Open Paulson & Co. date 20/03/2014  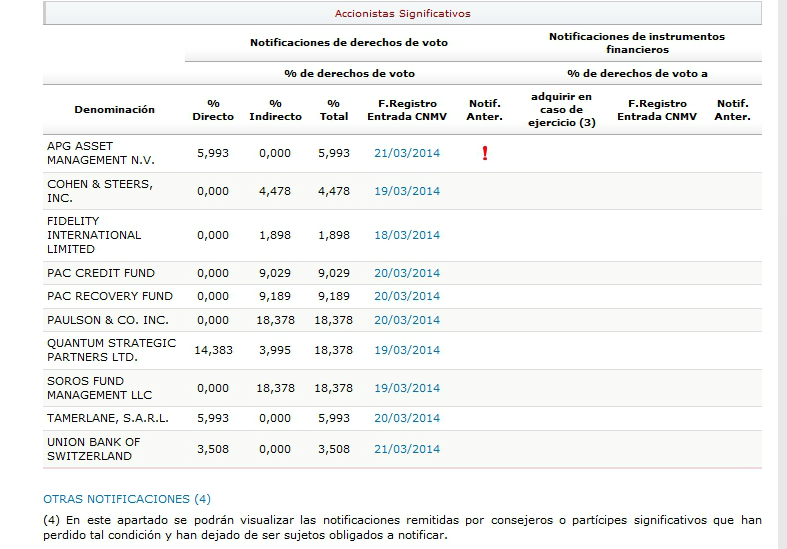(x=407, y=320)
